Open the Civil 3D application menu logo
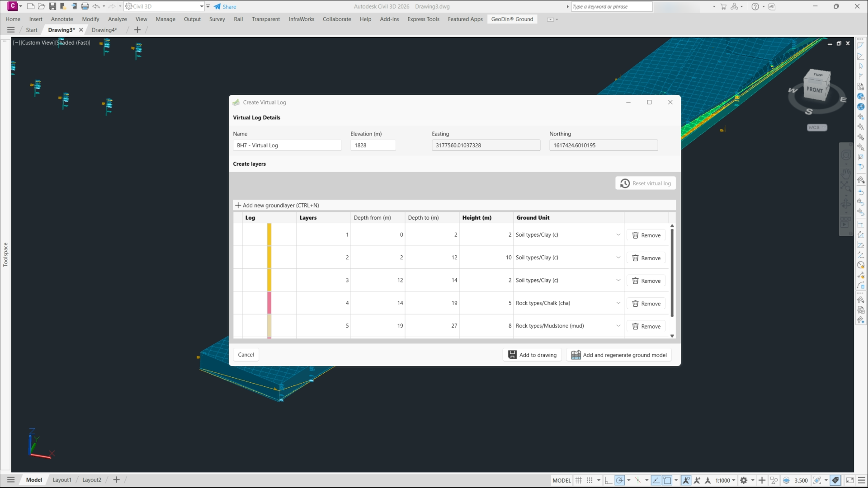Screen dimensions: 868x488 (13, 6)
